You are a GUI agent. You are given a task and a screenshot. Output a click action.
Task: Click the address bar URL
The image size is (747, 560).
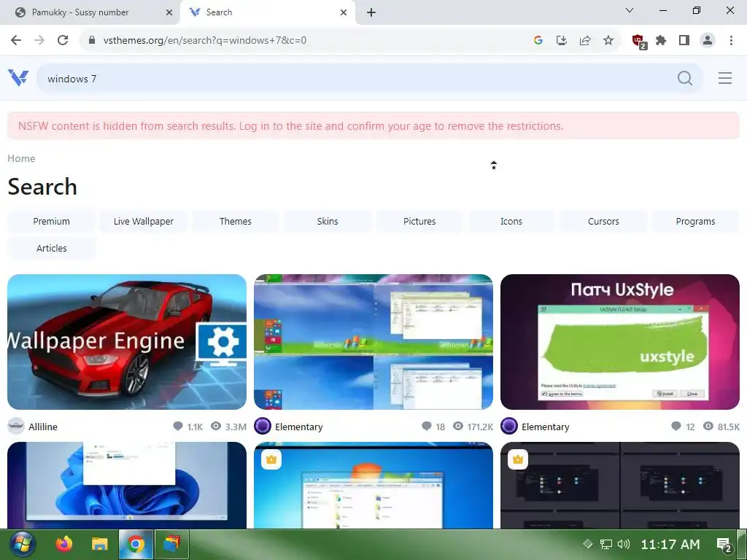[205, 40]
